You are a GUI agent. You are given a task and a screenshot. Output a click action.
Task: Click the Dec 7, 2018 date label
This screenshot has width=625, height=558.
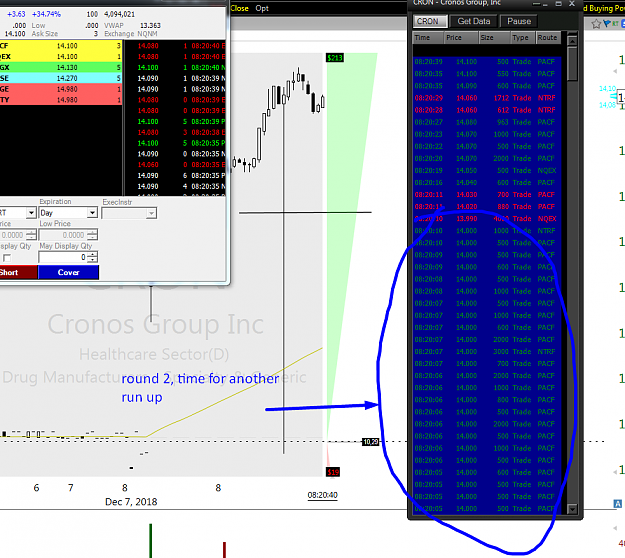pyautogui.click(x=131, y=502)
